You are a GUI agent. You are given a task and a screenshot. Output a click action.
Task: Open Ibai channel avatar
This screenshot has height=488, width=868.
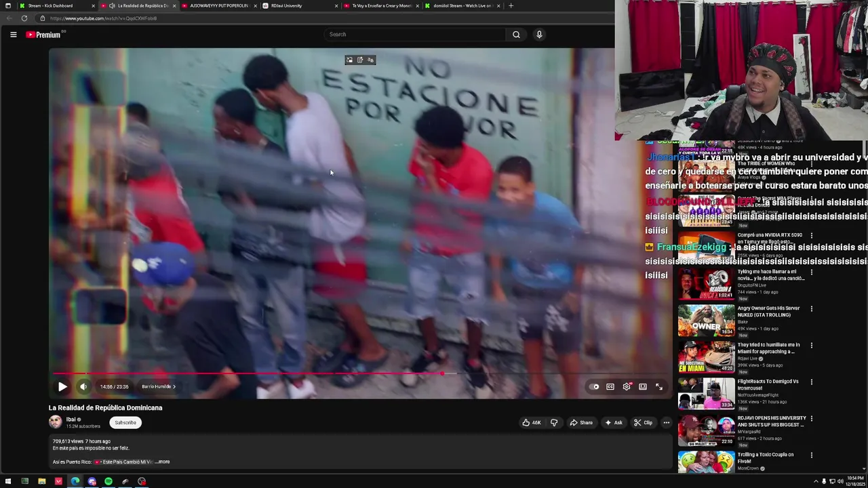[55, 422]
